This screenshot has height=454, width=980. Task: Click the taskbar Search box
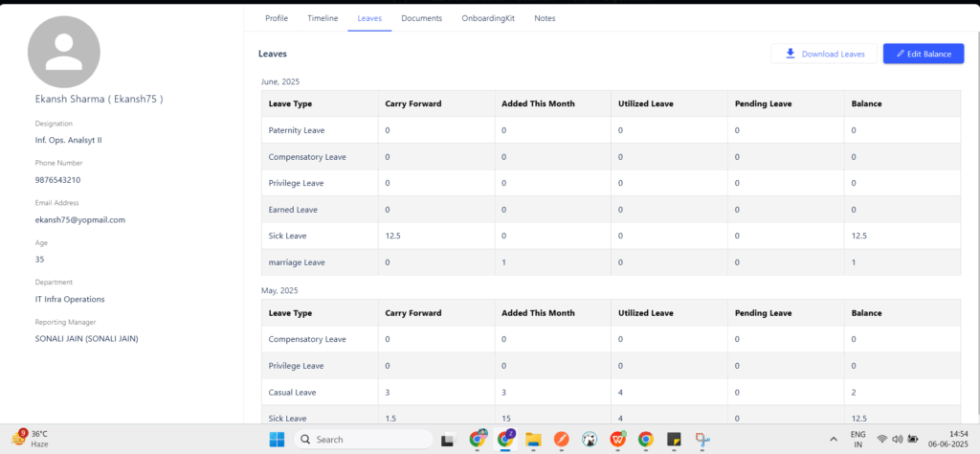(360, 440)
